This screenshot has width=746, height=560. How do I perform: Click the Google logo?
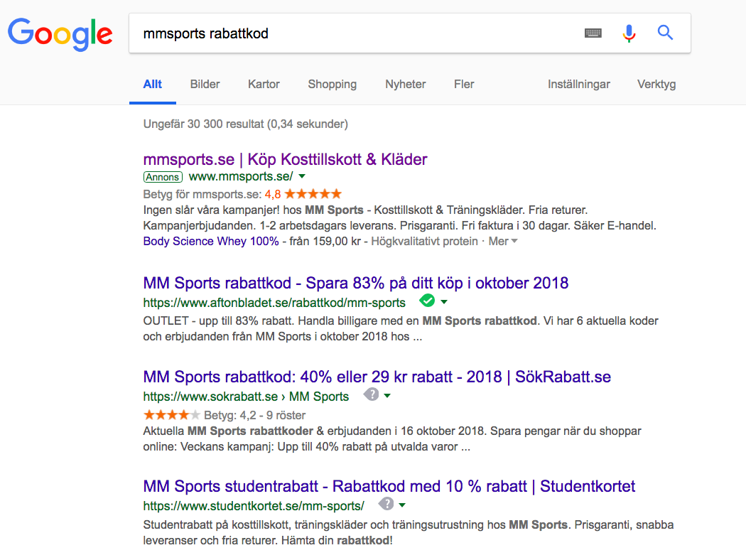(60, 34)
